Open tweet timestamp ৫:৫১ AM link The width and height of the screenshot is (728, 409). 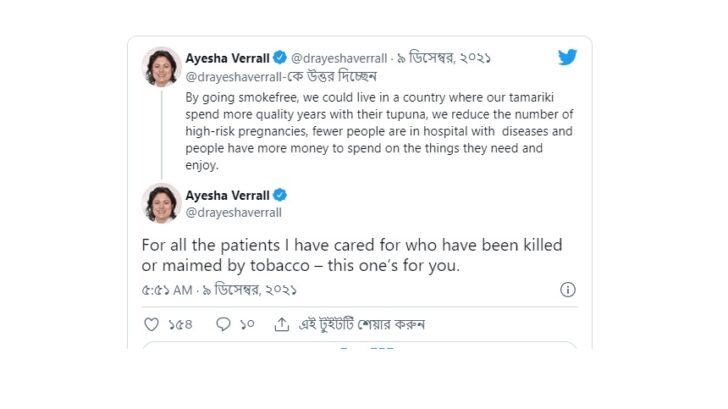219,290
